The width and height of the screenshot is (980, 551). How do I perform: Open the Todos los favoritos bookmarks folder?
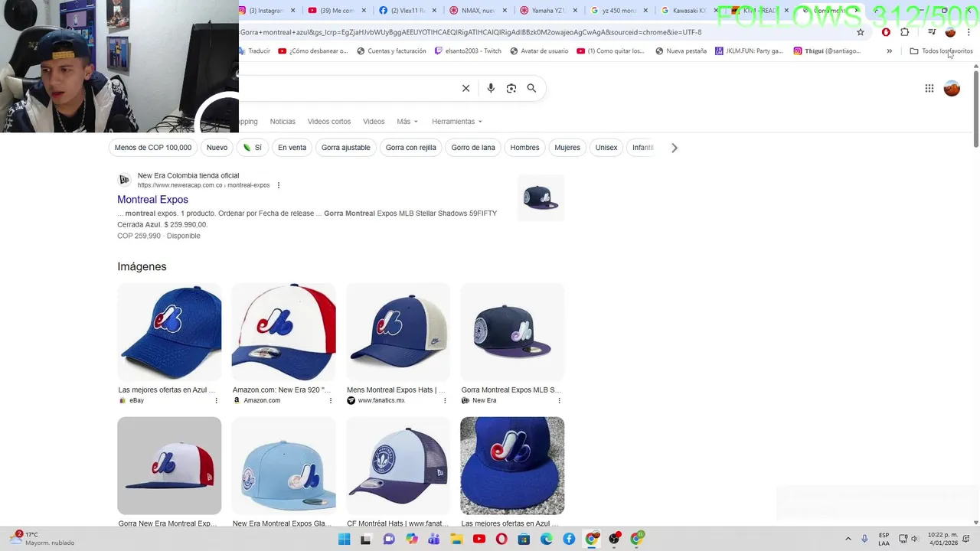click(x=941, y=51)
